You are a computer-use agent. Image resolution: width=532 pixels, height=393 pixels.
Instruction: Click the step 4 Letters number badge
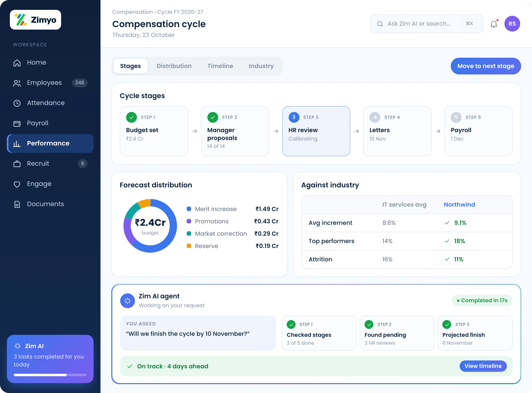(375, 117)
